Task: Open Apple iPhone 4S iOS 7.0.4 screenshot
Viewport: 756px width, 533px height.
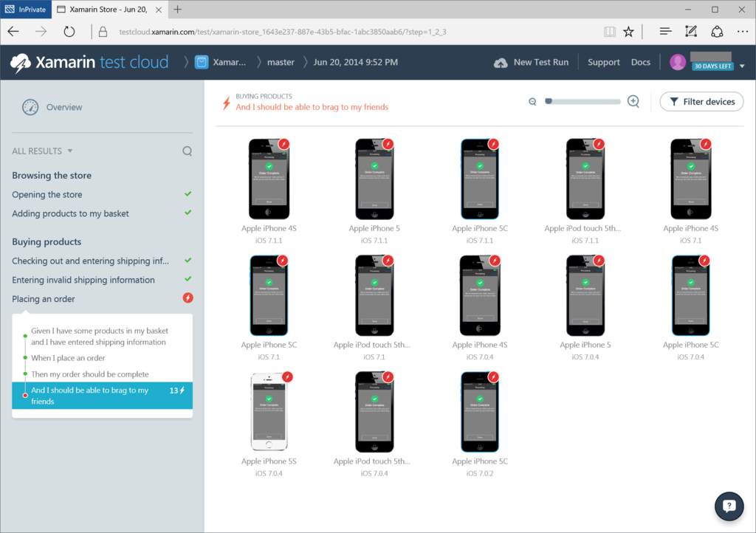Action: point(480,295)
